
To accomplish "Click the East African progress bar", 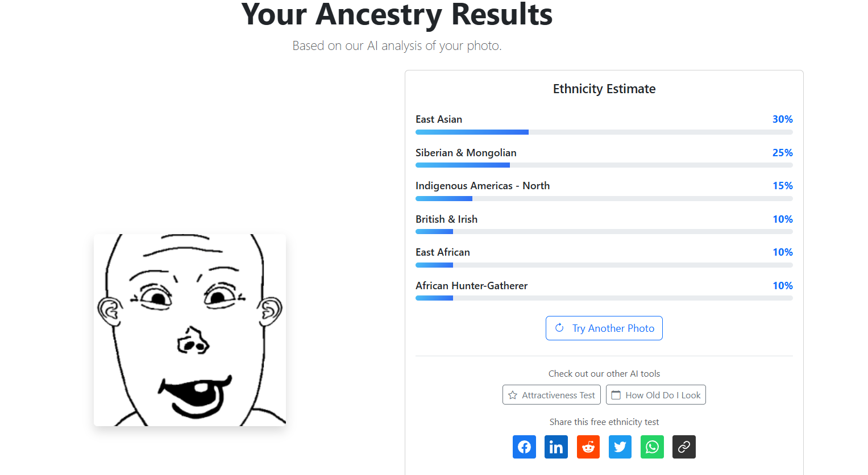I will (604, 265).
